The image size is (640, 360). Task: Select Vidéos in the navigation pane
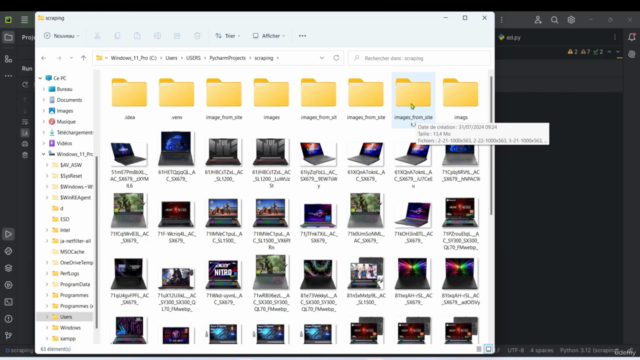coord(64,143)
